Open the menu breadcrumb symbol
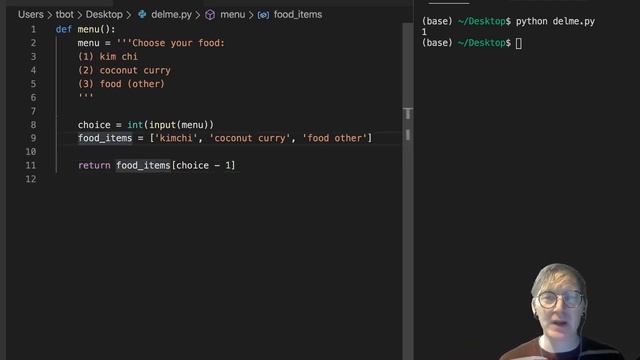Screen dimensions: 640x360 [233, 15]
